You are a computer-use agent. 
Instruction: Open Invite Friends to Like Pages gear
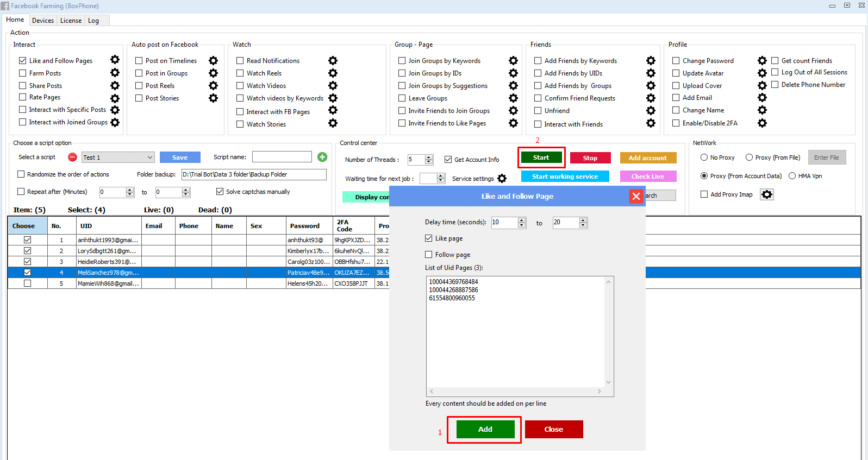(513, 123)
